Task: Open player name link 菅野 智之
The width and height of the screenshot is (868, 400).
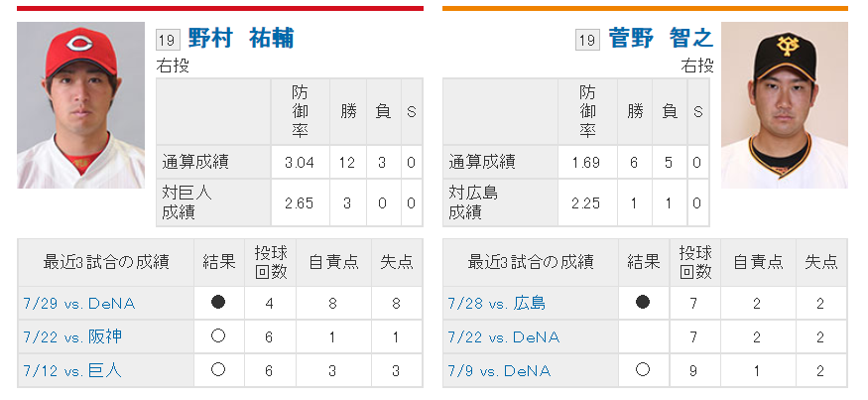Action: 661,39
